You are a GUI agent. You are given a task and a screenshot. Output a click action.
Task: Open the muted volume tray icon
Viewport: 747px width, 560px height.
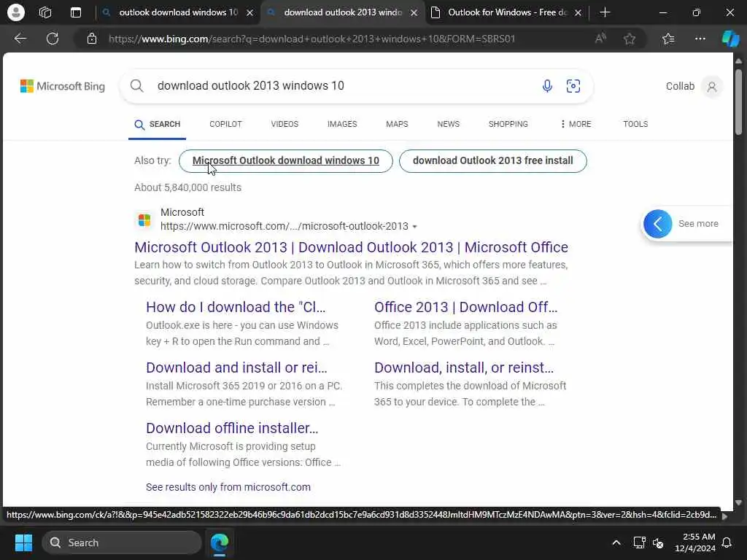[659, 542]
